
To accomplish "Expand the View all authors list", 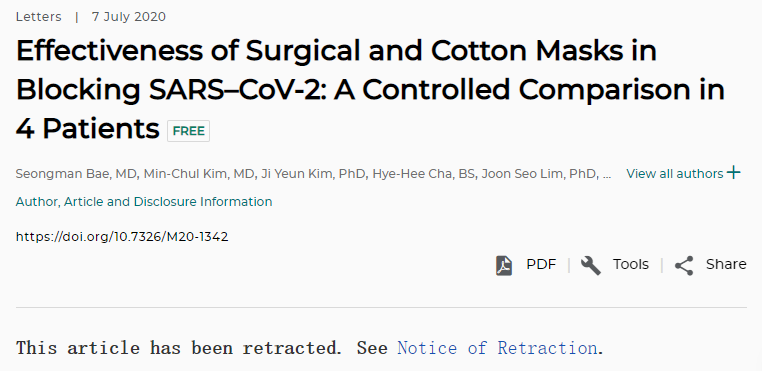I will (675, 174).
